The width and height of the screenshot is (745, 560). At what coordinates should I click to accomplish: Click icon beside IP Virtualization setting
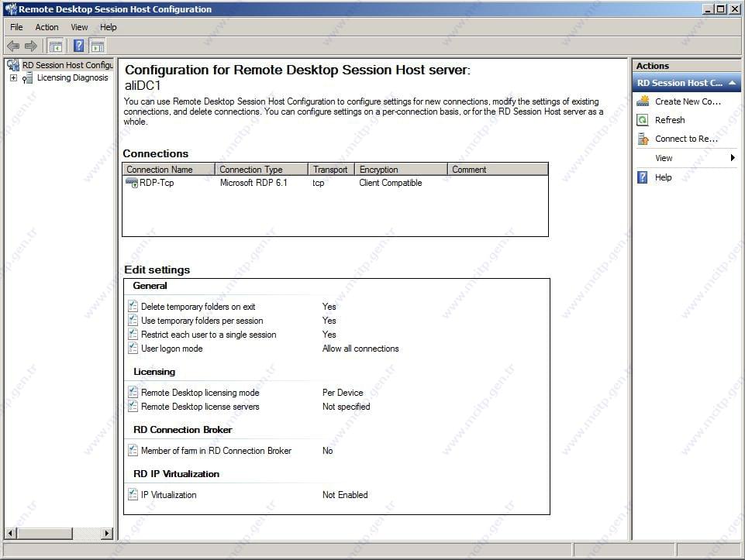click(133, 494)
